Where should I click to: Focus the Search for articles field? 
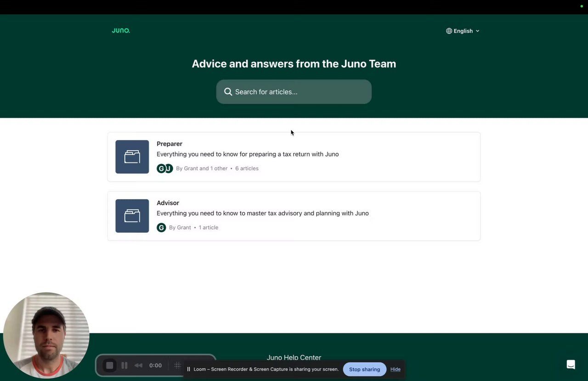pyautogui.click(x=294, y=92)
